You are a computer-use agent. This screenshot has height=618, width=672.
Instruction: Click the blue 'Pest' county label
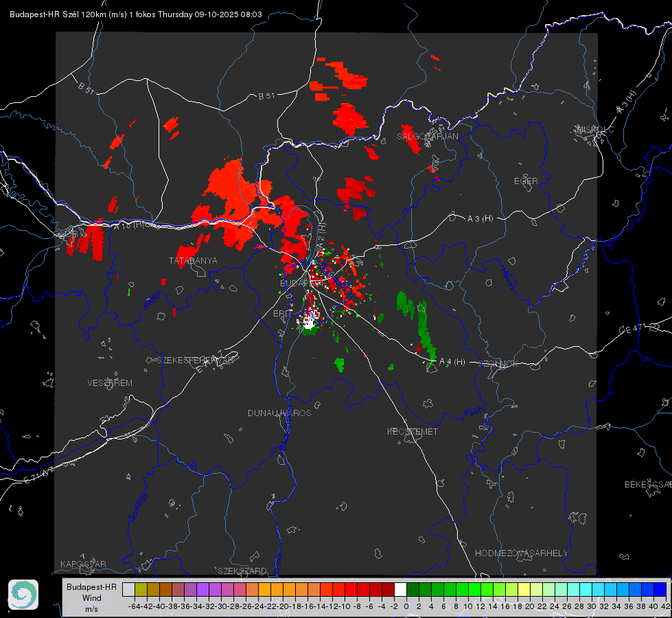pyautogui.click(x=472, y=413)
